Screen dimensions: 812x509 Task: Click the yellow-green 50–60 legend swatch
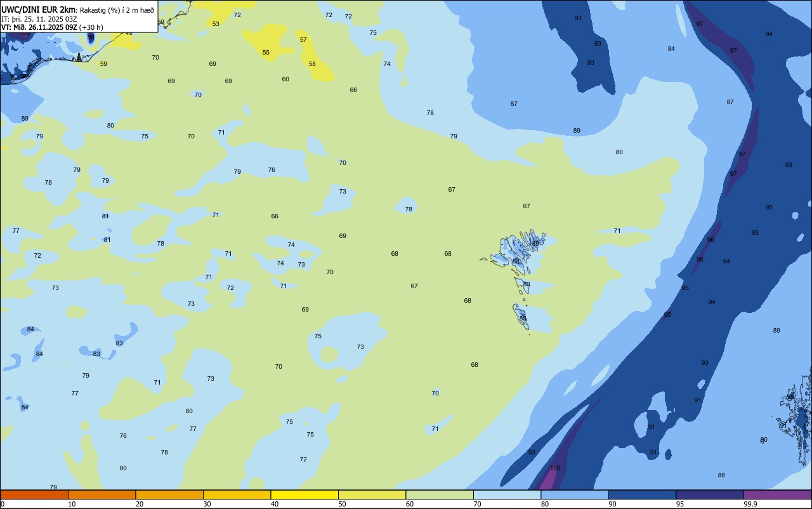tap(372, 494)
